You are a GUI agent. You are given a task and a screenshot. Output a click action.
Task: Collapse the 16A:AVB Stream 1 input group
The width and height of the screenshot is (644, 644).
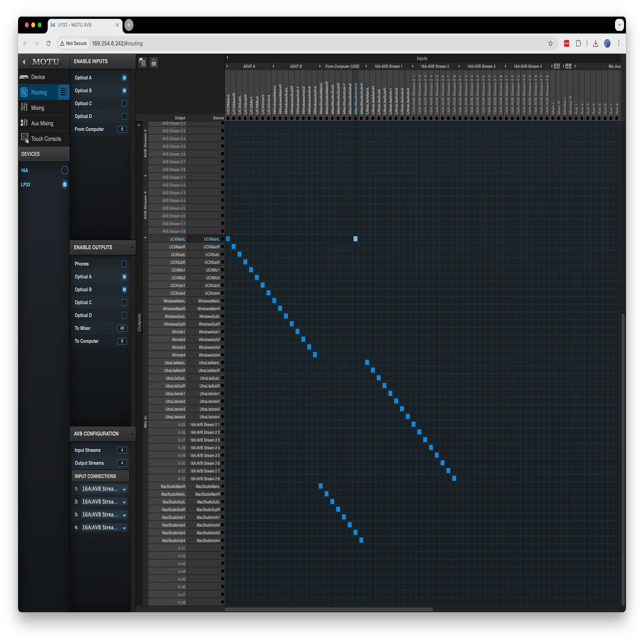coord(366,66)
